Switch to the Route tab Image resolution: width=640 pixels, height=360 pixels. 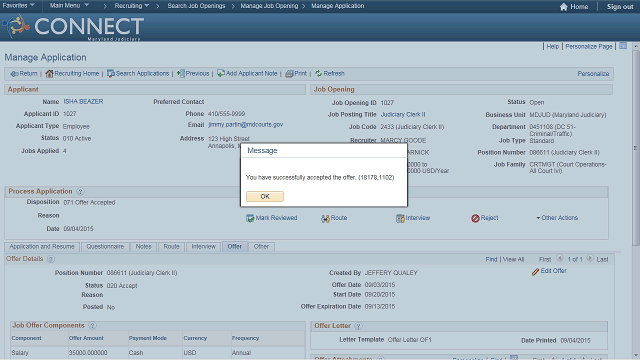click(171, 247)
